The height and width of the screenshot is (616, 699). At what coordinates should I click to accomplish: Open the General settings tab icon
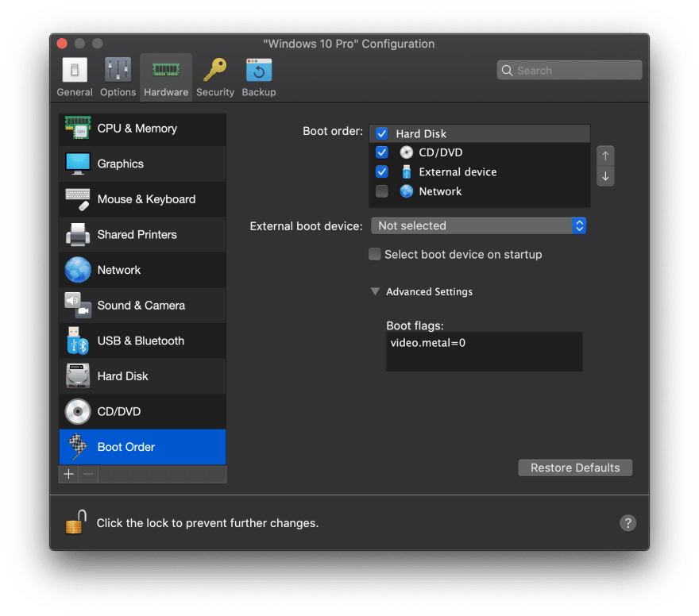click(x=75, y=70)
